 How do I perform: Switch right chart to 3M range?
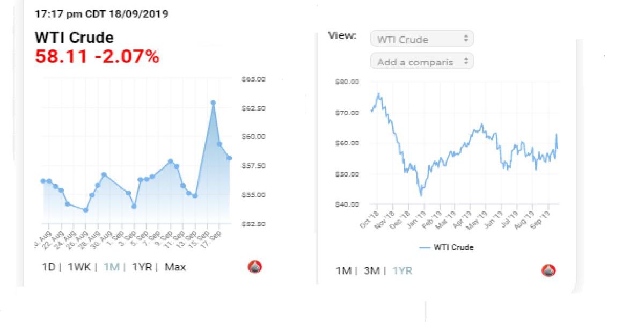point(372,271)
